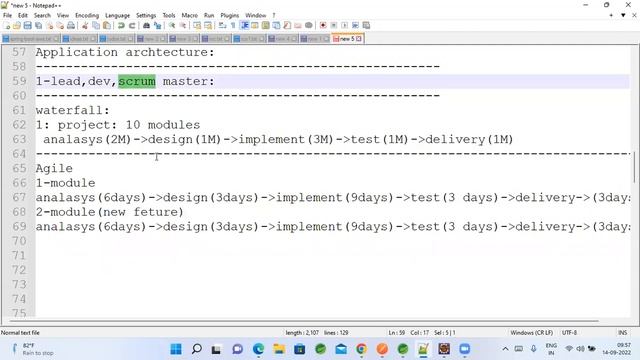Open the Language menu
640x360 pixels.
pyautogui.click(x=117, y=16)
